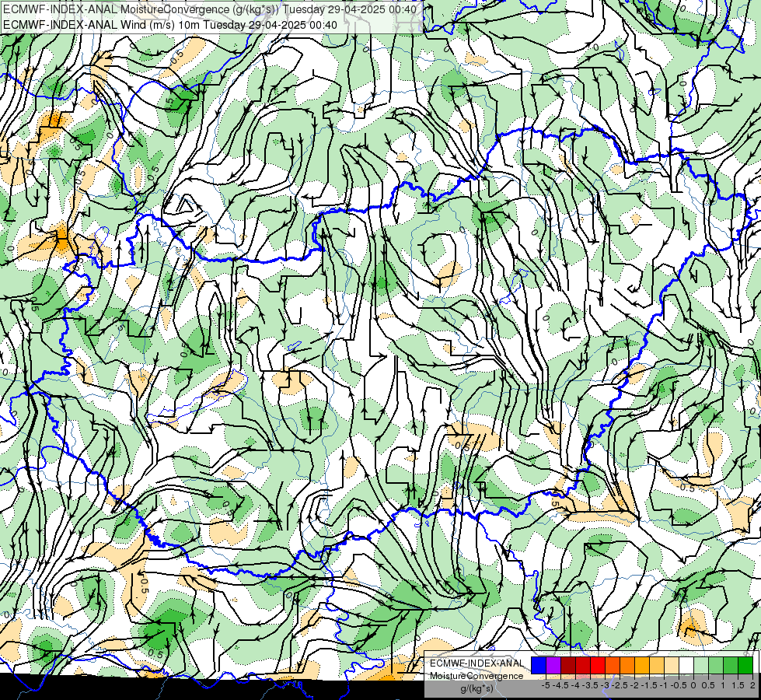Click the legend's "MoistureConvergence" caption
761x700 pixels.
click(476, 676)
